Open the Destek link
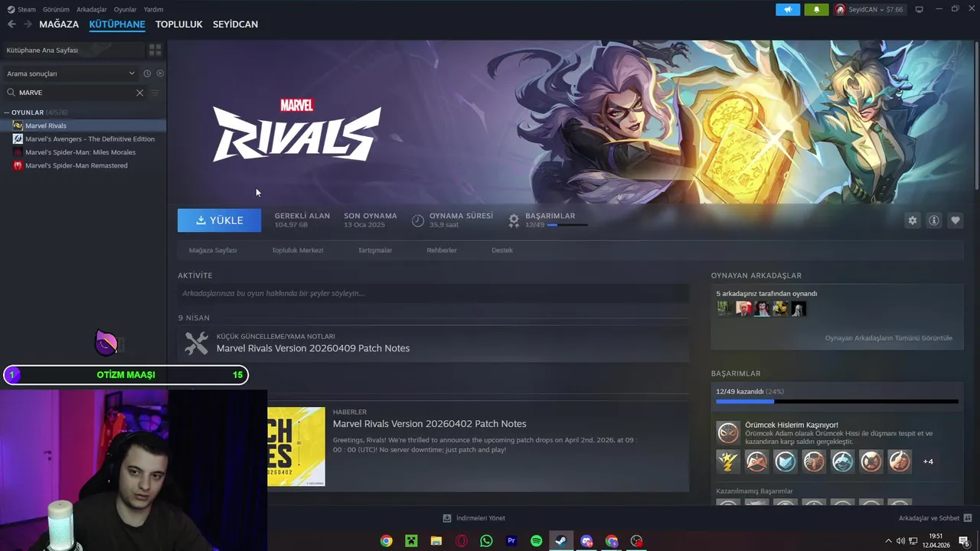This screenshot has height=551, width=980. (x=502, y=250)
